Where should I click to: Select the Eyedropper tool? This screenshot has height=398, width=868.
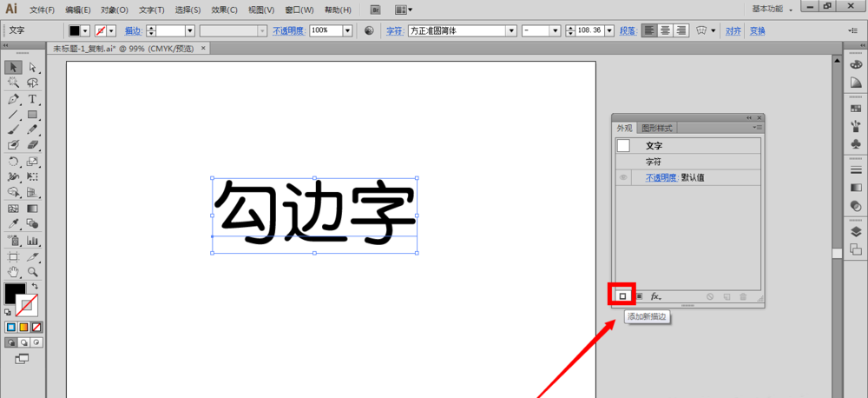(13, 224)
